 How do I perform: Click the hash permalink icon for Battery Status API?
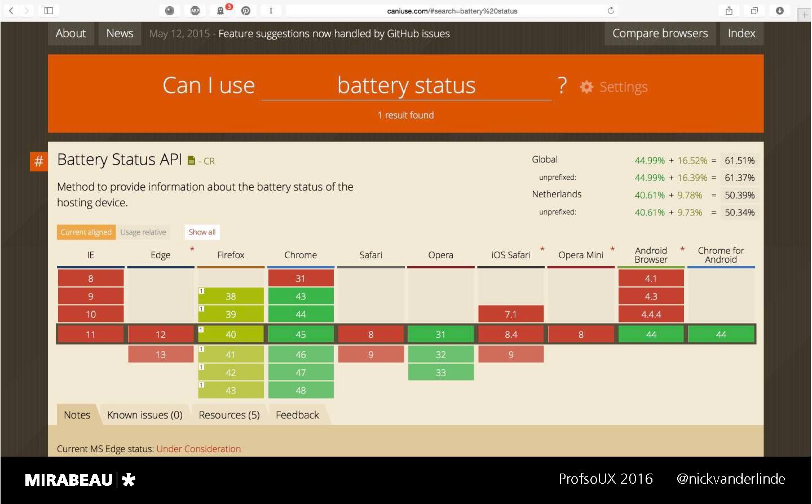[38, 161]
